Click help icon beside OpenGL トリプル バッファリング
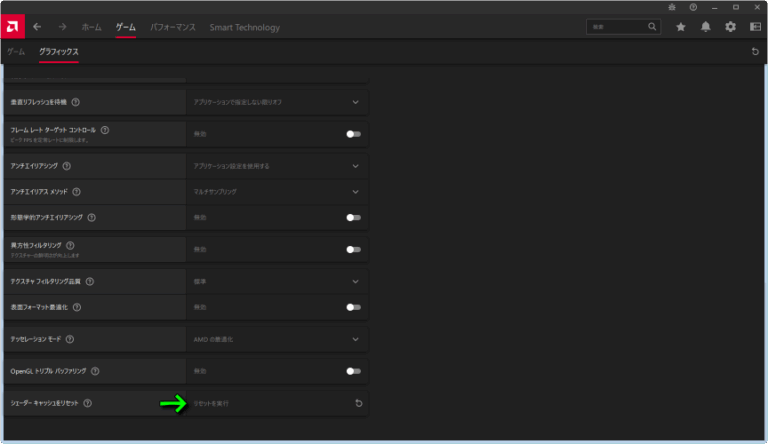The height and width of the screenshot is (444, 768). click(x=96, y=371)
